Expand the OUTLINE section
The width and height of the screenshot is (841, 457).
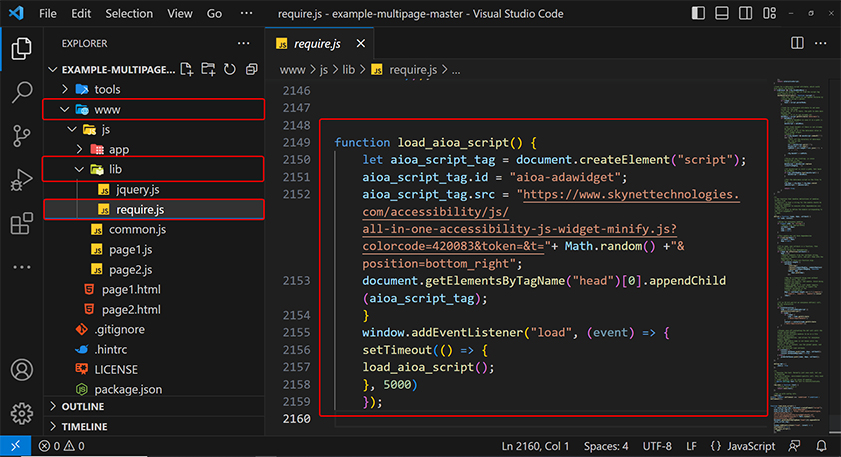click(83, 407)
